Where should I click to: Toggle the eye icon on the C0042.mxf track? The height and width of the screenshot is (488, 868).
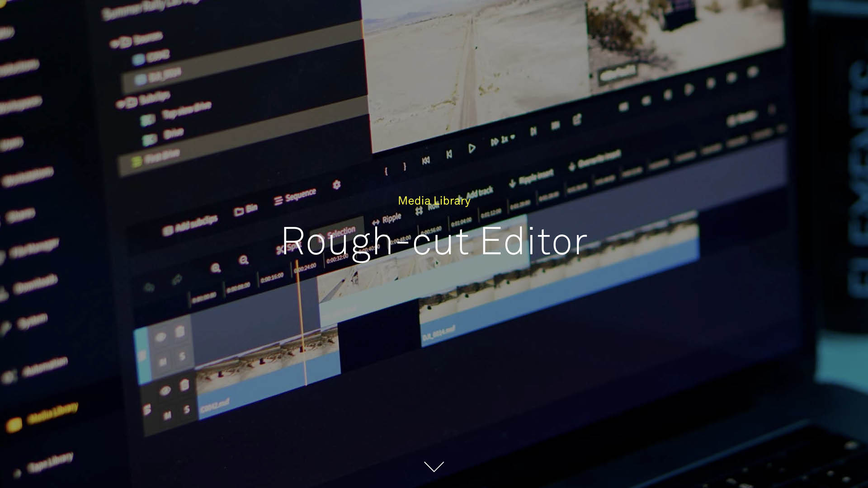tap(165, 391)
